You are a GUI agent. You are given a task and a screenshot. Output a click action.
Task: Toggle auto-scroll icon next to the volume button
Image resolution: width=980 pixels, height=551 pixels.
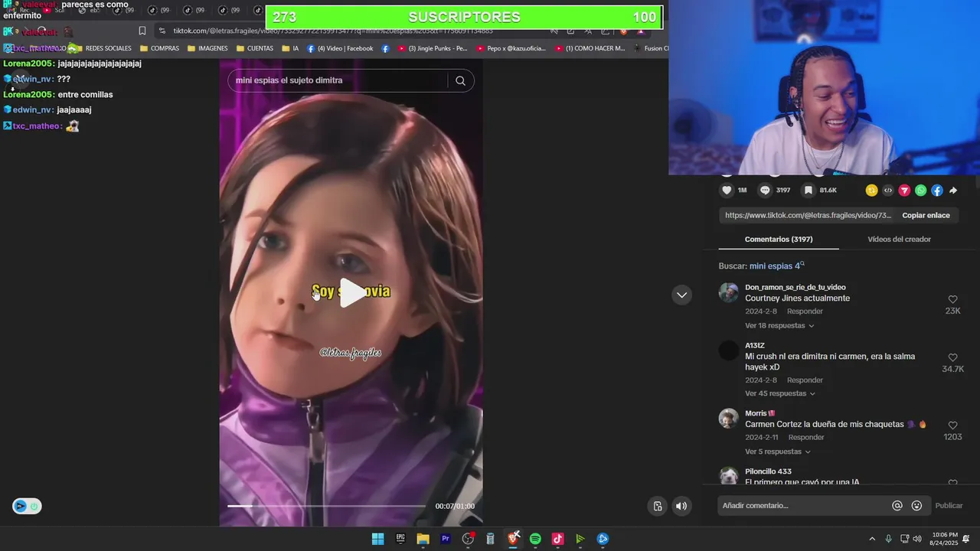(658, 506)
